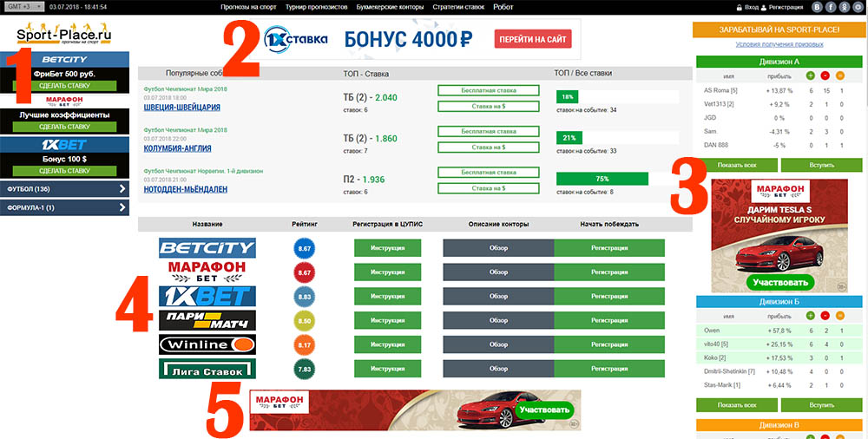
Task: Click Показать всех under Дивизион А
Action: 737,165
